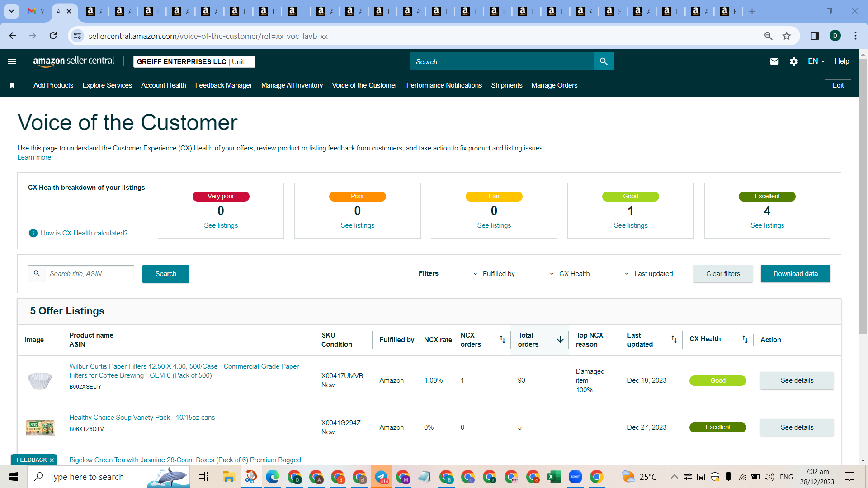Open the browser zoom magnifier icon
The height and width of the screenshot is (488, 868).
(768, 36)
